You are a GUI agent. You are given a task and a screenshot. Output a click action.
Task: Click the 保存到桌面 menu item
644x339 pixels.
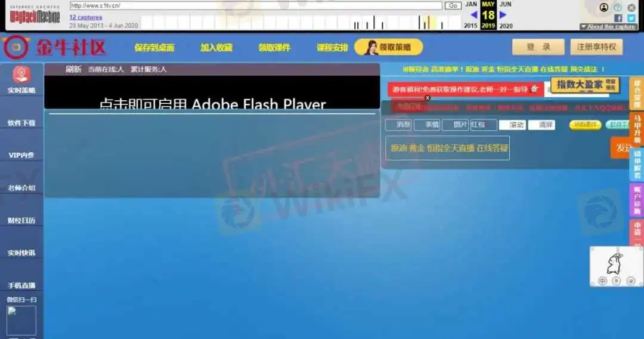(x=154, y=48)
